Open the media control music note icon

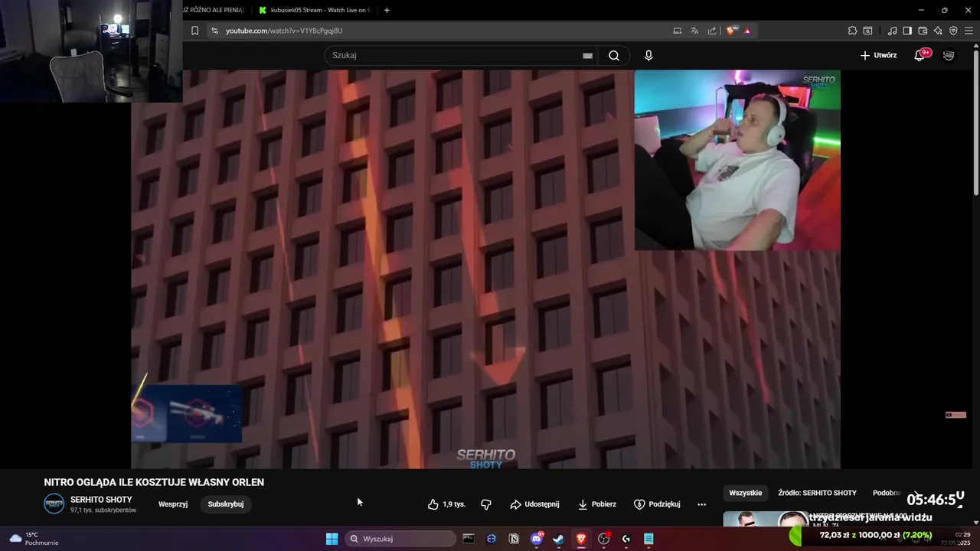coord(892,31)
